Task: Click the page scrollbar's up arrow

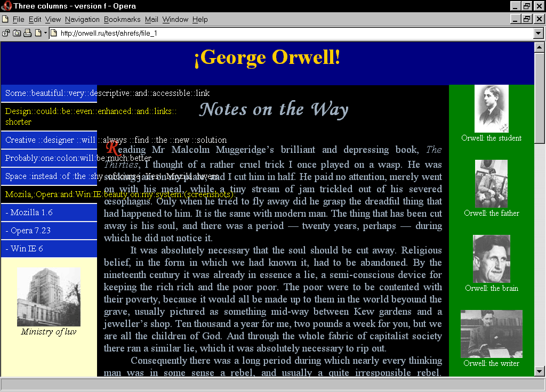Action: point(539,47)
